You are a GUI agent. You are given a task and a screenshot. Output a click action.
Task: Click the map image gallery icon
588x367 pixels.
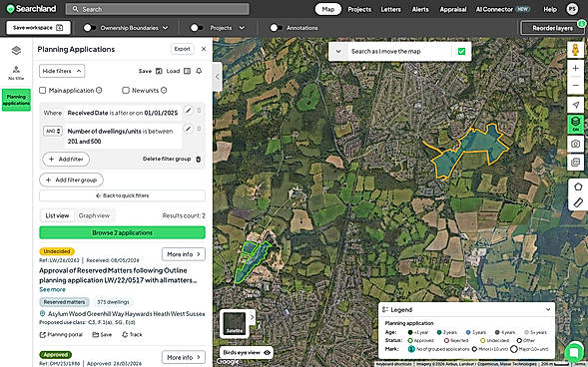(575, 163)
